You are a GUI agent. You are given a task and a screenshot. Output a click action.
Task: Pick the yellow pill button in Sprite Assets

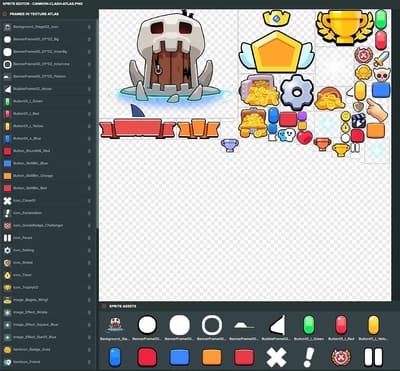(x=374, y=325)
